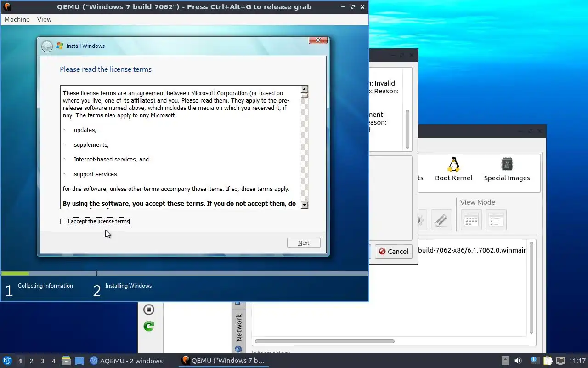The height and width of the screenshot is (368, 588).
Task: Click the AQEMU error message scrollbar
Action: pos(407,129)
